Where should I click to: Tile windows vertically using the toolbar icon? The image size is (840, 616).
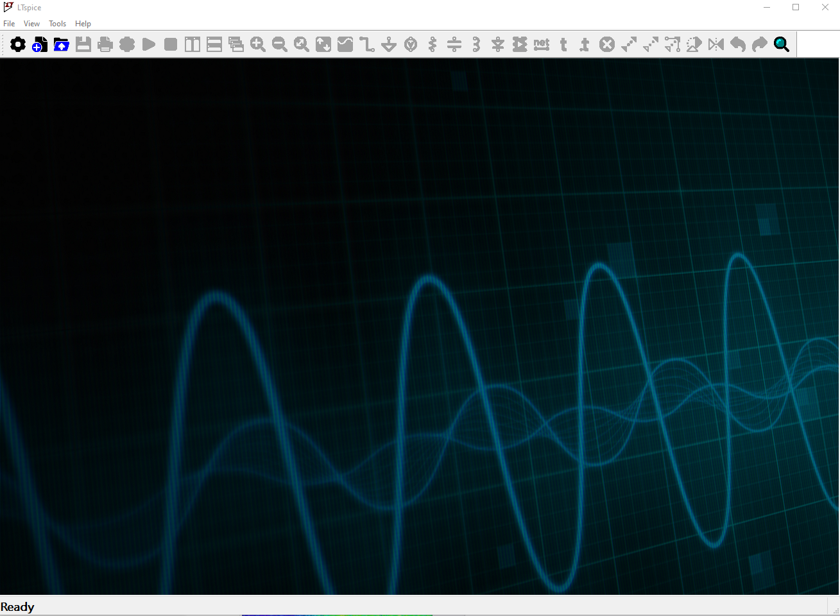coord(193,44)
